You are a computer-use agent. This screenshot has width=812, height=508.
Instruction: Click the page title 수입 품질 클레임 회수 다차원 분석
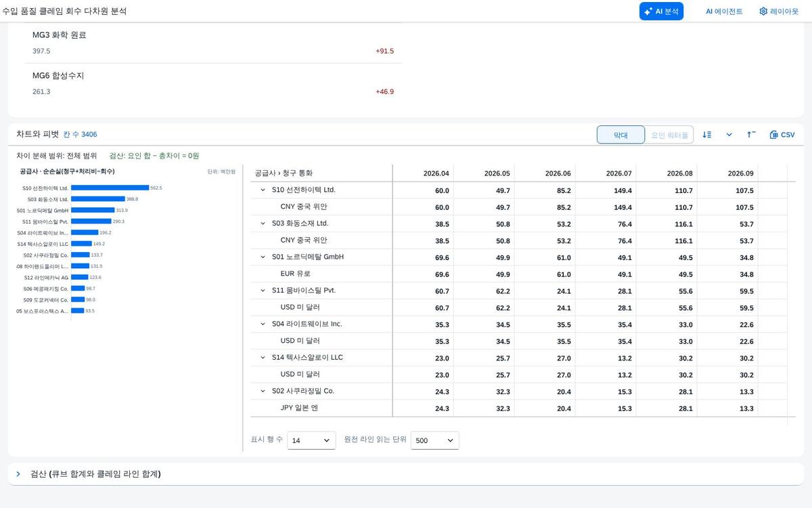coord(64,12)
